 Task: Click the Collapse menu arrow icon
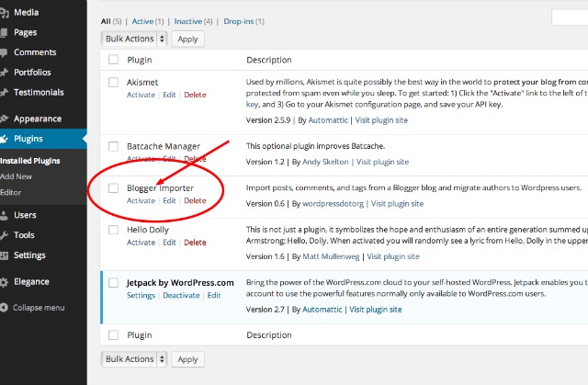point(4,308)
